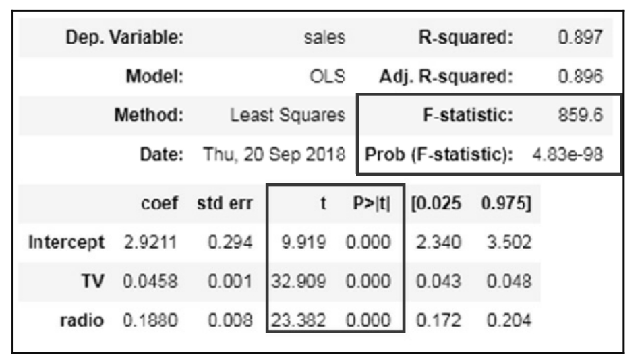Select the TV row label
The height and width of the screenshot is (363, 644).
point(93,279)
